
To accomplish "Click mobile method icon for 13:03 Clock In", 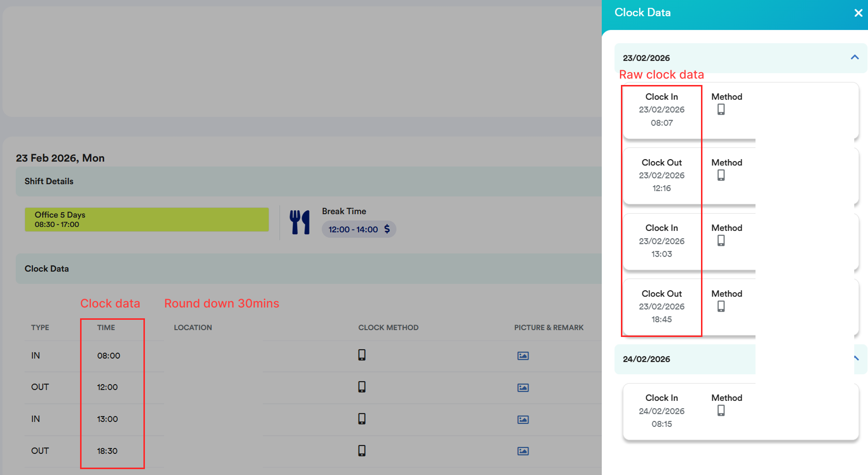I will coord(721,241).
